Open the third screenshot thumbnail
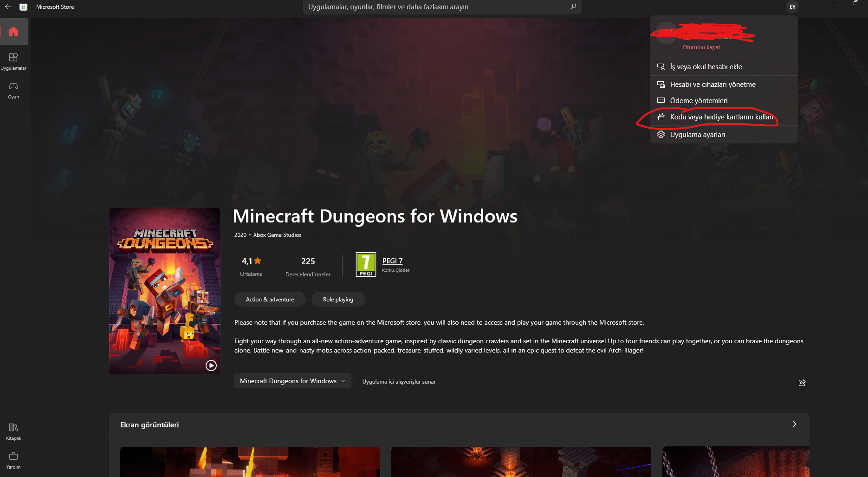Image resolution: width=868 pixels, height=477 pixels. click(x=736, y=462)
